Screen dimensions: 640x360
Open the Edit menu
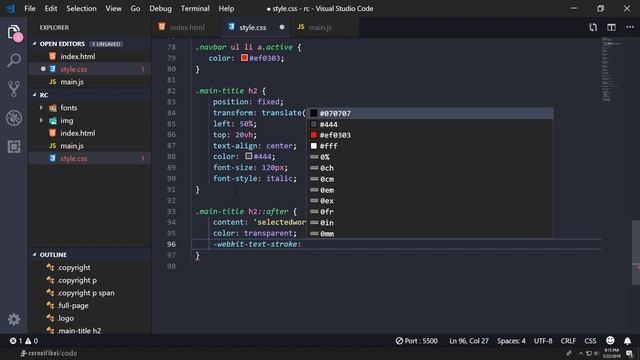click(x=51, y=8)
